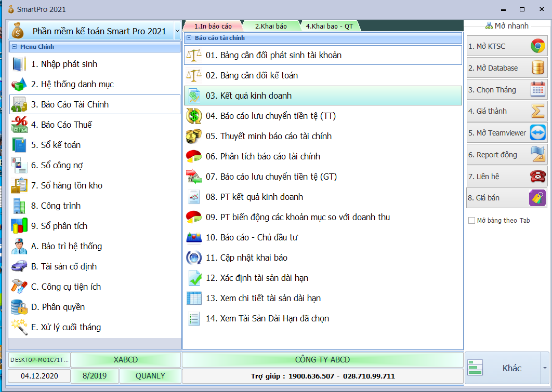552x392 pixels.
Task: Open 08. PT kết quả kinh doanh
Action: [x=323, y=197]
